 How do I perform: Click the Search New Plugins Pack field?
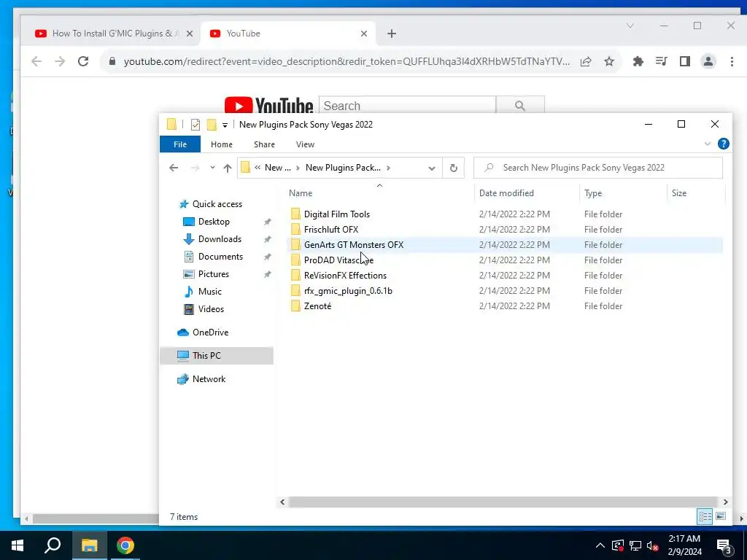[x=598, y=168]
